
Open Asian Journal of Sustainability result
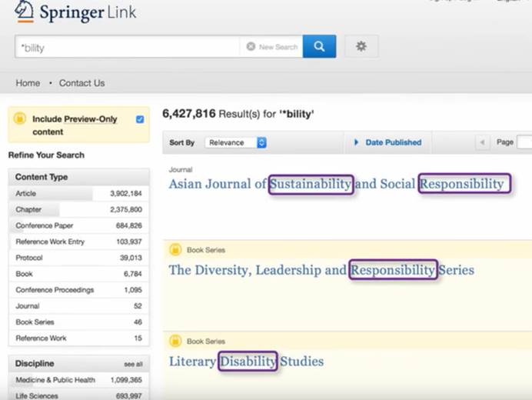337,184
